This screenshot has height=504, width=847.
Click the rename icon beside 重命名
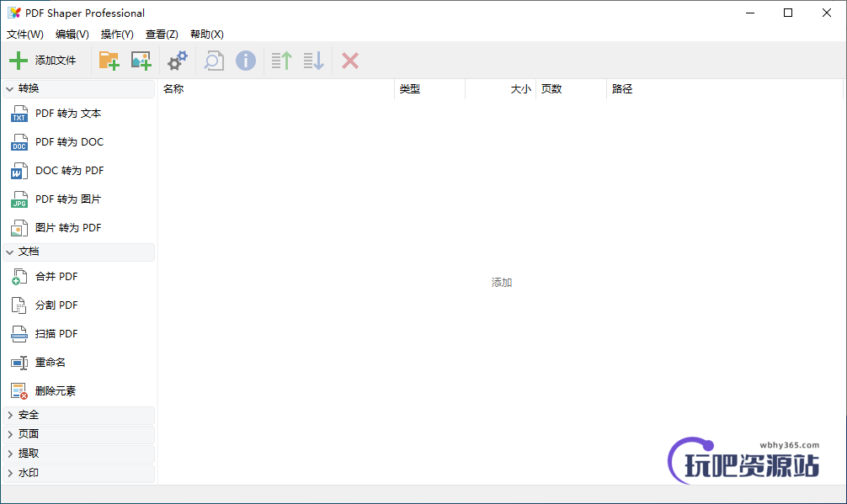pos(19,363)
